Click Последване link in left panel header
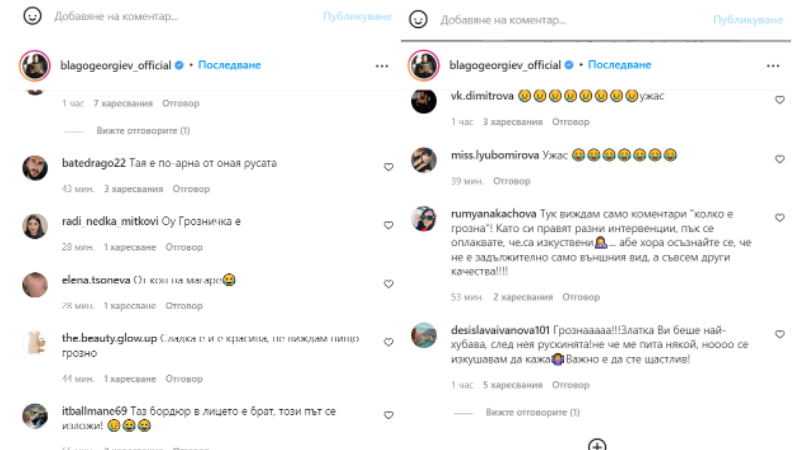The image size is (808, 450). tap(229, 65)
